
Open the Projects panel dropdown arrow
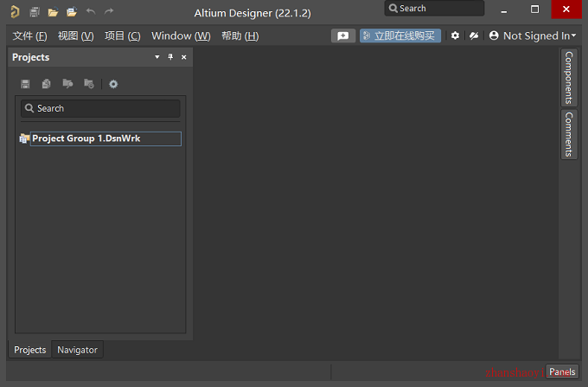[x=157, y=57]
